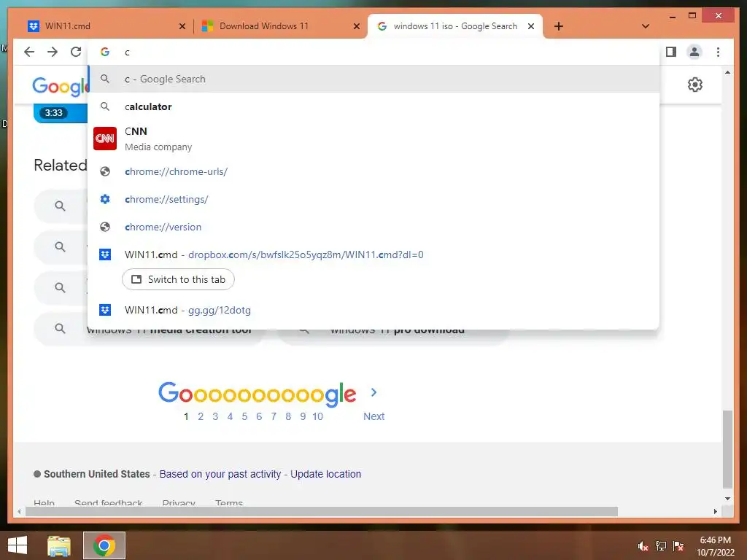
Task: Go back to the previous page
Action: [29, 52]
